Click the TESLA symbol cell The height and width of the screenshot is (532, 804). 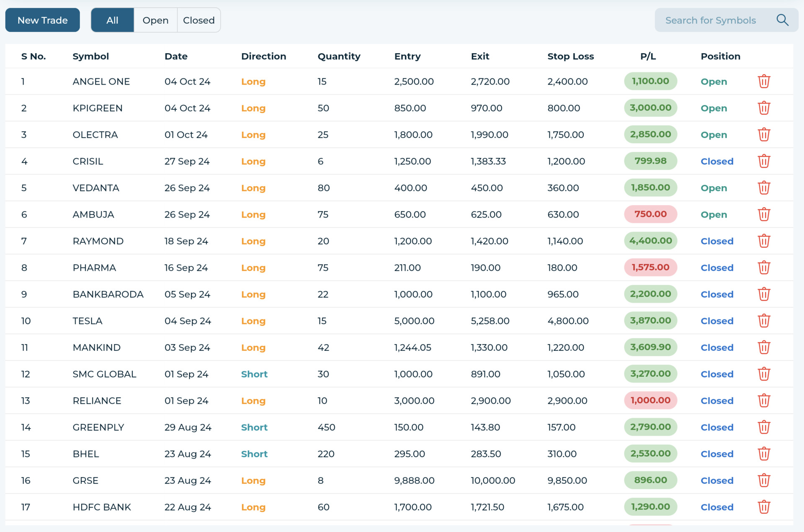pyautogui.click(x=88, y=321)
